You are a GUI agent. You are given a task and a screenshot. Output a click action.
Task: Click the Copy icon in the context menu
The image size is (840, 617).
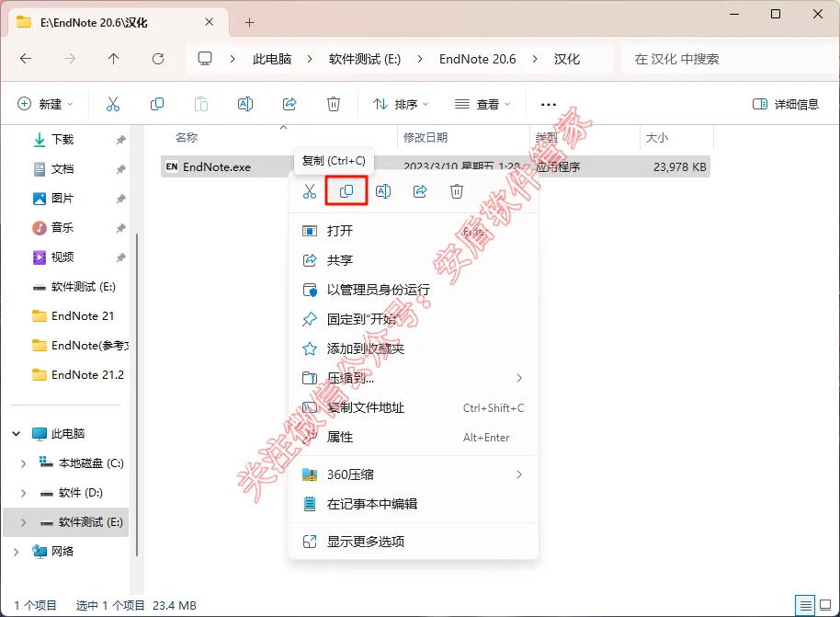pyautogui.click(x=346, y=191)
